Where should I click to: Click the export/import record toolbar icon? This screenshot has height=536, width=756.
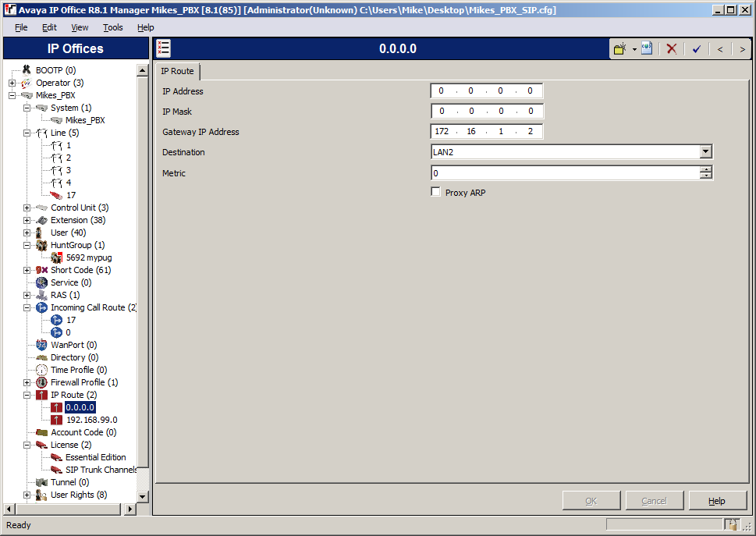[x=647, y=48]
